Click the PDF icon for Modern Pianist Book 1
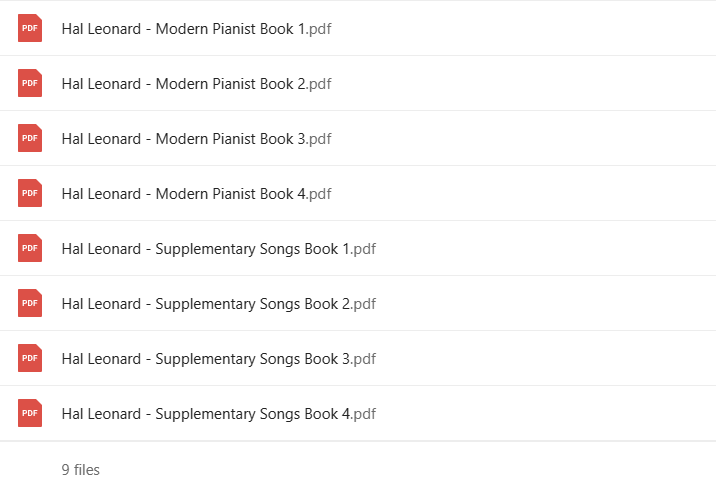The image size is (716, 491). tap(30, 28)
